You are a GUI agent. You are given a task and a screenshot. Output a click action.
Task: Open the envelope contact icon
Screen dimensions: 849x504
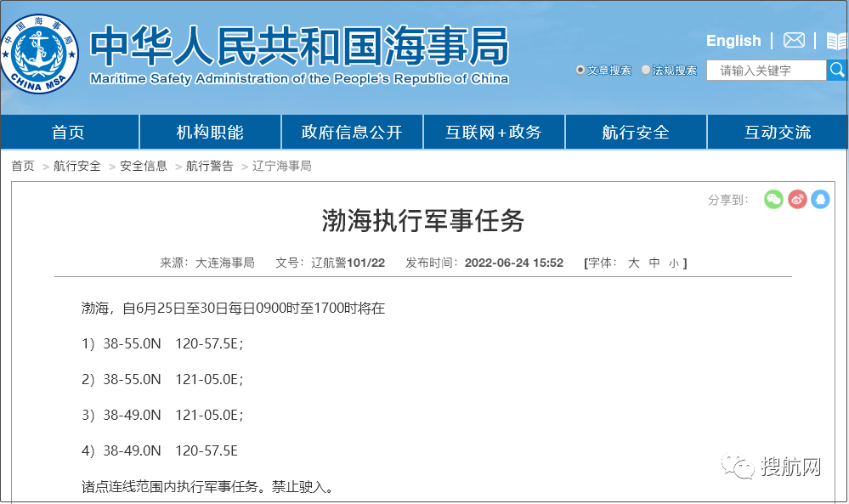click(793, 39)
